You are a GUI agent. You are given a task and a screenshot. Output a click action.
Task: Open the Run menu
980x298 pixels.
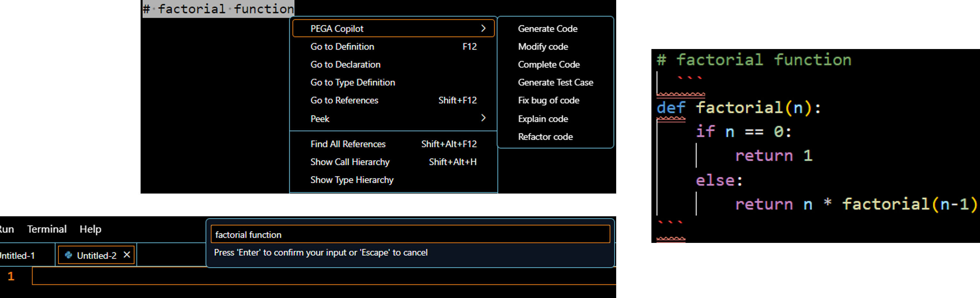6,229
